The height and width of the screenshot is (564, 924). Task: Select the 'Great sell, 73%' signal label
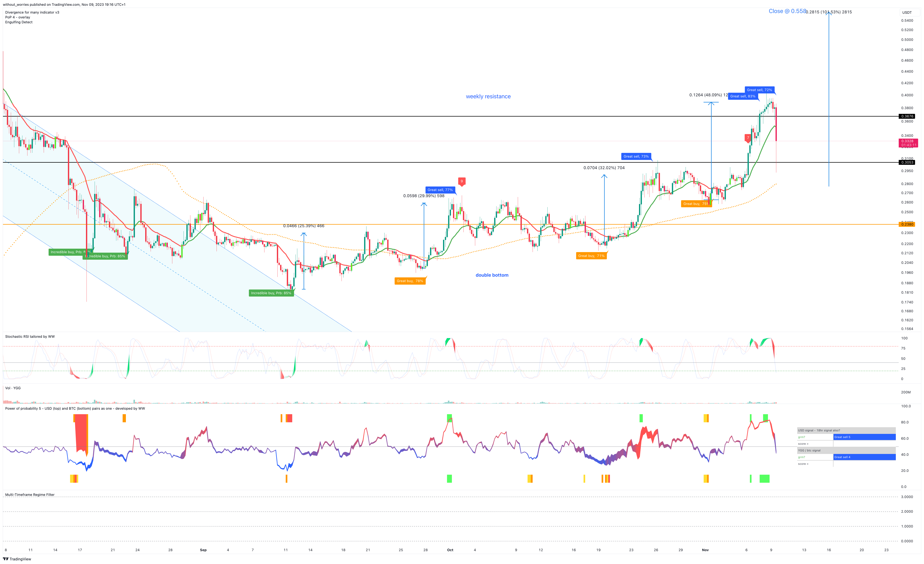pos(636,156)
